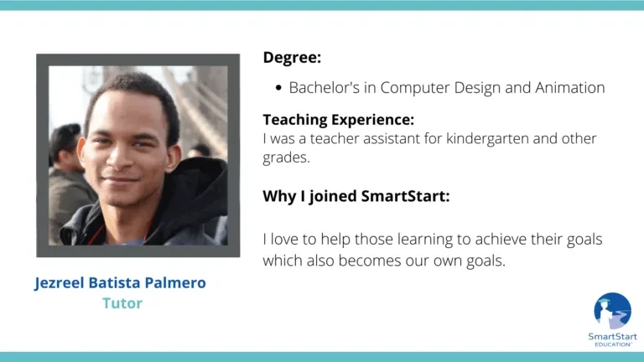
Task: Click the background person in the photo
Action: pos(68,181)
